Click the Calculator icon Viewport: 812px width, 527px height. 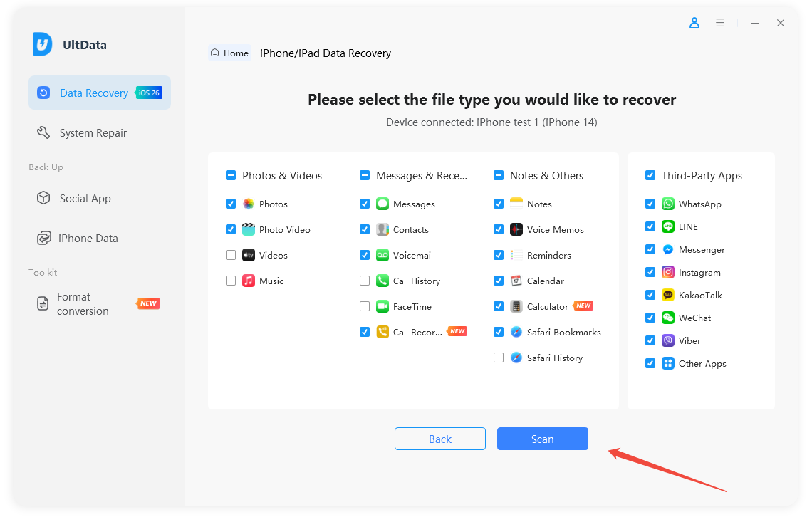pyautogui.click(x=516, y=306)
